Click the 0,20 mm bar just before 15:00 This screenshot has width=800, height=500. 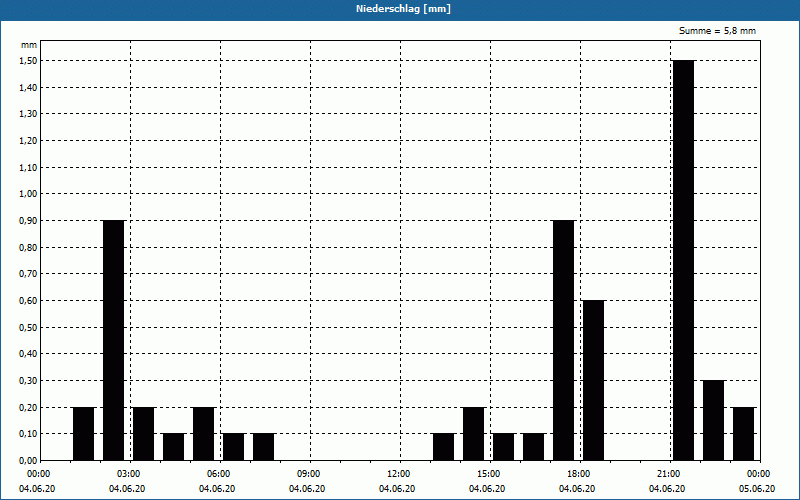[x=473, y=434]
